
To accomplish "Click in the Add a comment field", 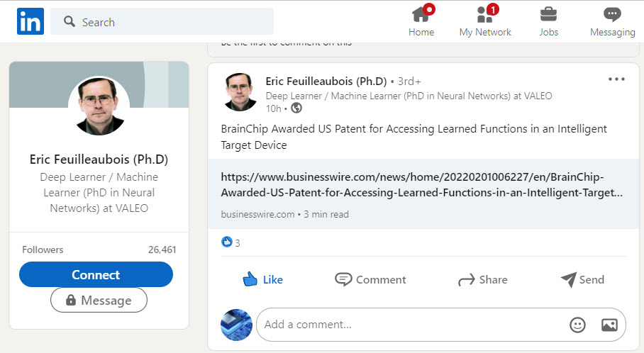I will [x=411, y=325].
